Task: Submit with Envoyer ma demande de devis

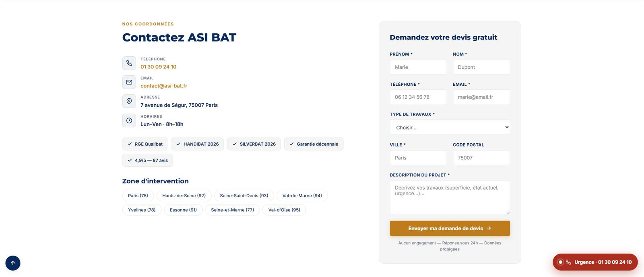Action: tap(450, 228)
